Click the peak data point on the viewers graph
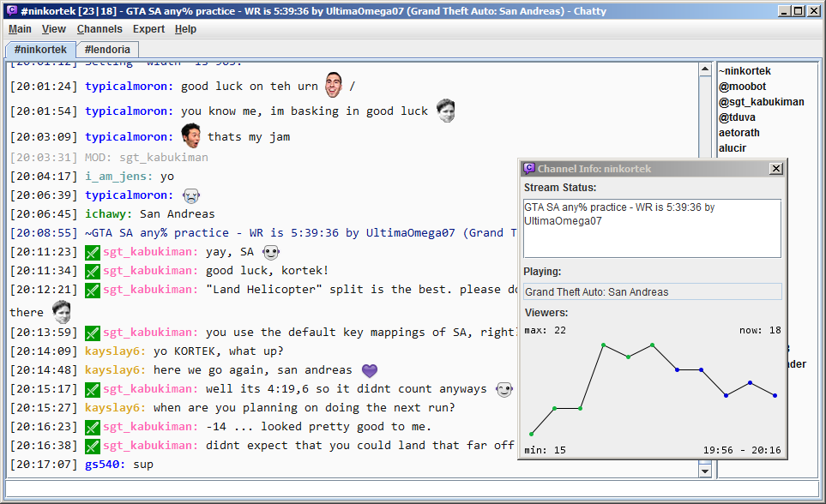This screenshot has height=504, width=826. pyautogui.click(x=604, y=344)
